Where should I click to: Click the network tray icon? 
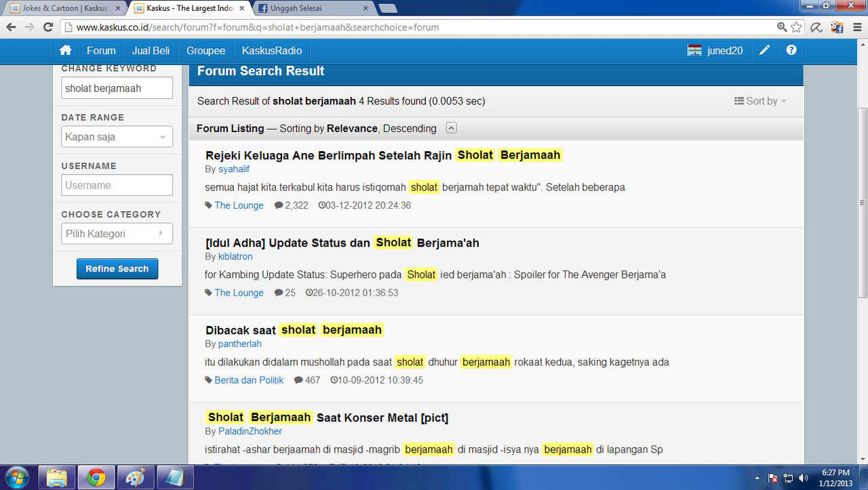click(788, 478)
